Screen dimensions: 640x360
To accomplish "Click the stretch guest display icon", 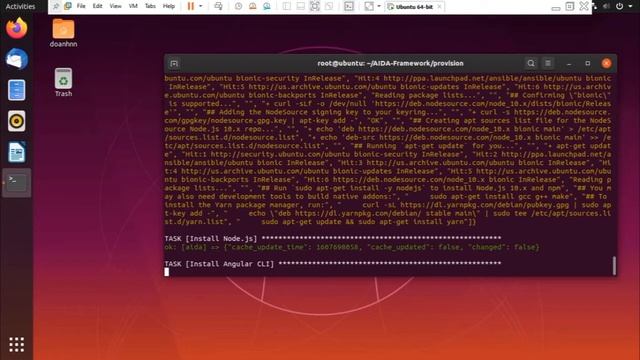I will [369, 6].
